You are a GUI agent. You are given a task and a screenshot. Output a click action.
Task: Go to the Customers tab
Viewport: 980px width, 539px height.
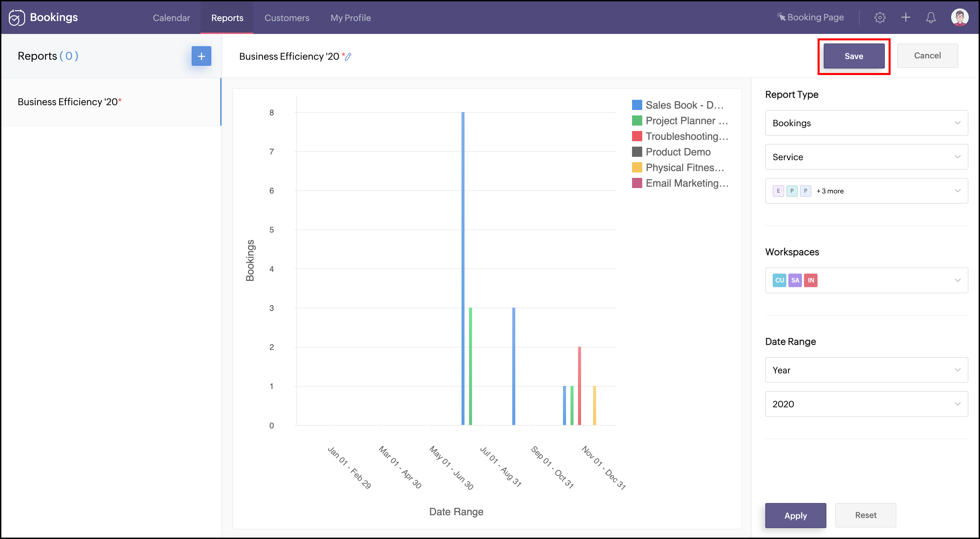(286, 18)
